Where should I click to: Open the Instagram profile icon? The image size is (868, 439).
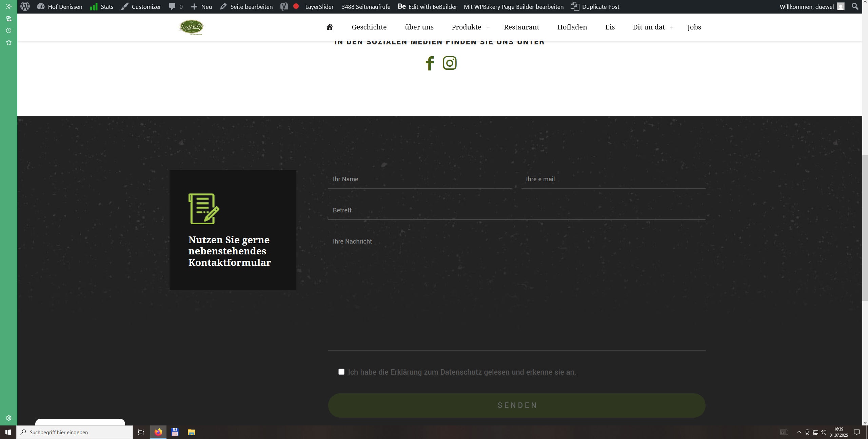[450, 63]
